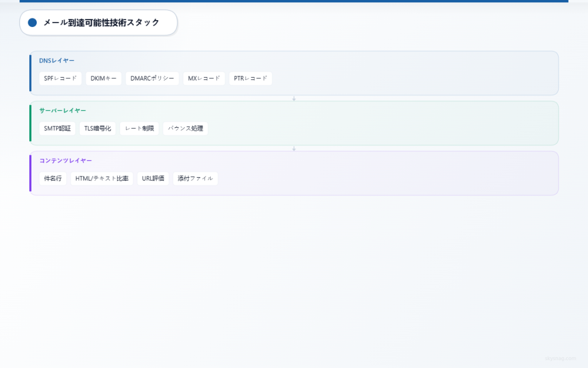
Task: Click the サーバーレイヤー heading
Action: point(63,110)
